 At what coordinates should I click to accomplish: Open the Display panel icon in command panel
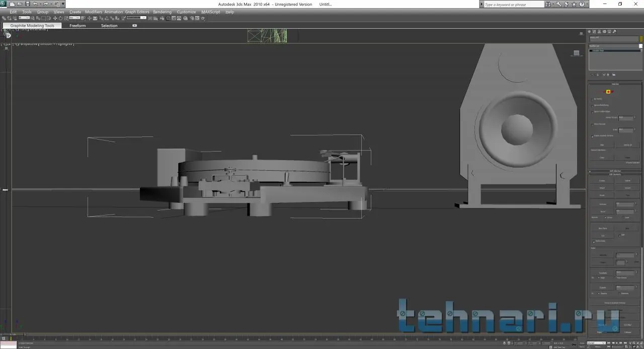click(610, 31)
